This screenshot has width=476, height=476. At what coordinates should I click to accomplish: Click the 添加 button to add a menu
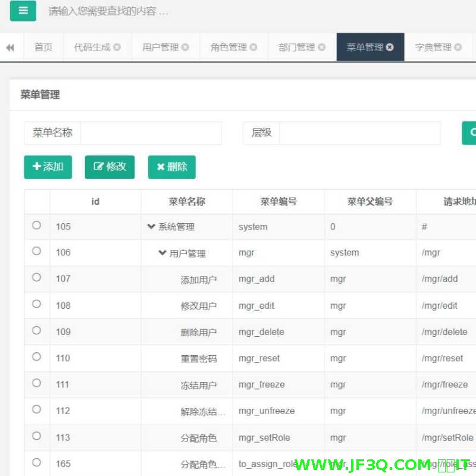(x=48, y=167)
